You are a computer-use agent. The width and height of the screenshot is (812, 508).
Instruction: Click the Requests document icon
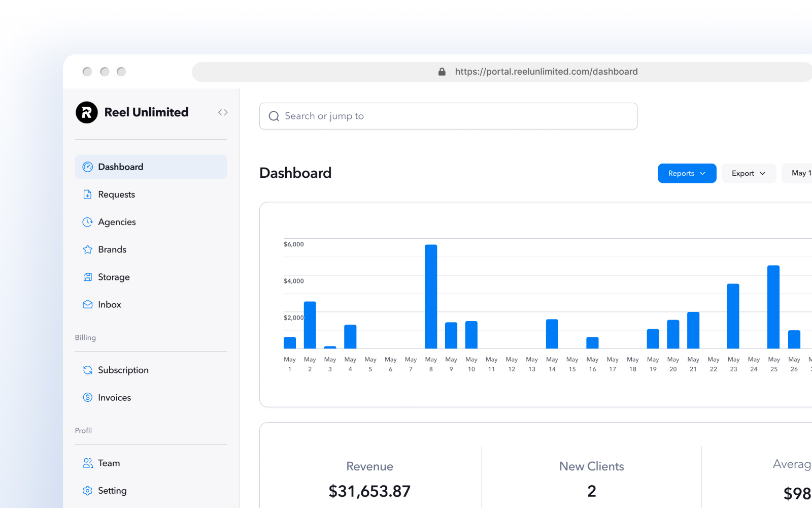[x=88, y=195]
